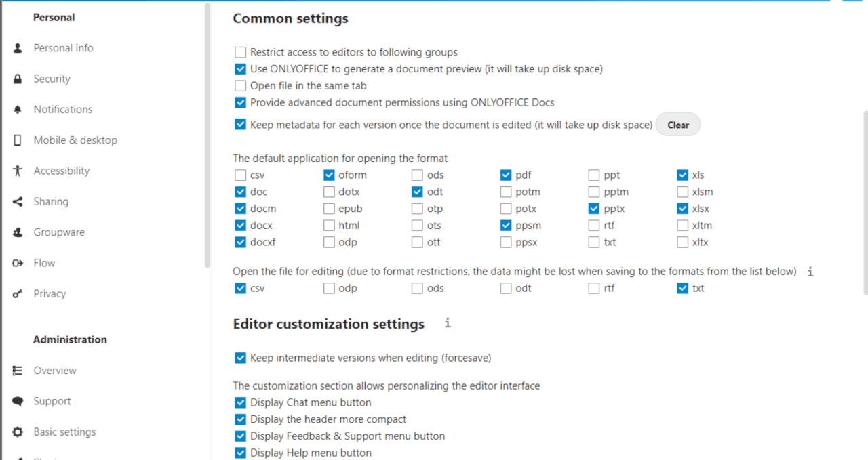Click the Groupware icon in the sidebar
The image size is (868, 460).
[x=17, y=232]
